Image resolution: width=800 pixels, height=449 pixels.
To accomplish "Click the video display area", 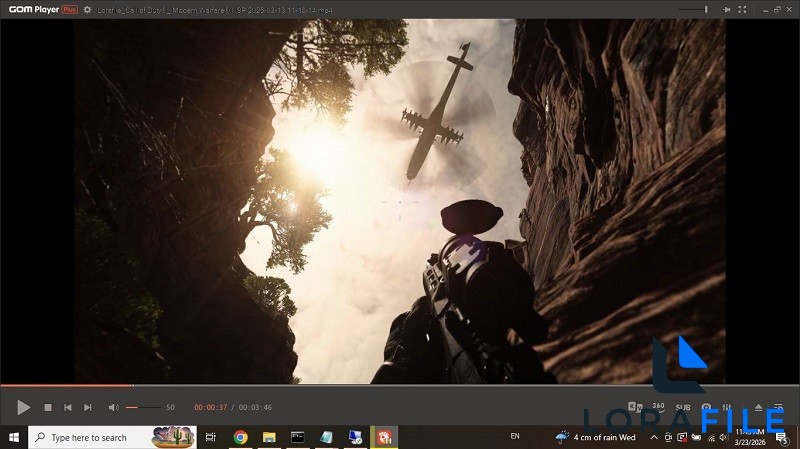I will tap(400, 201).
